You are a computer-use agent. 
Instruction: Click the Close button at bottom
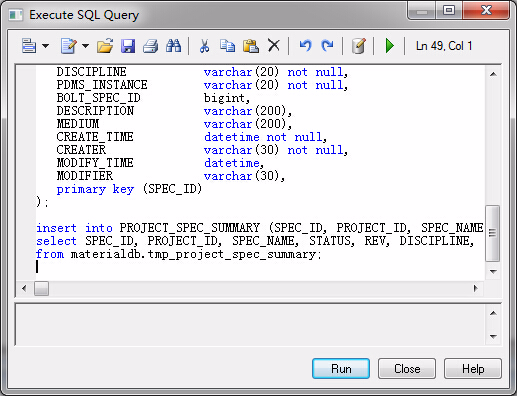click(407, 369)
